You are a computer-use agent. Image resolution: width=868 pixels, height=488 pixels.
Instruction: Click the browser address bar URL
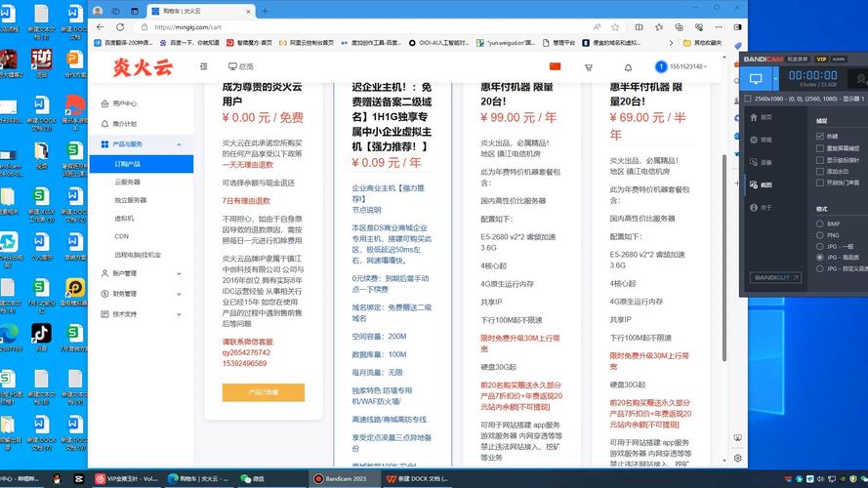click(188, 27)
